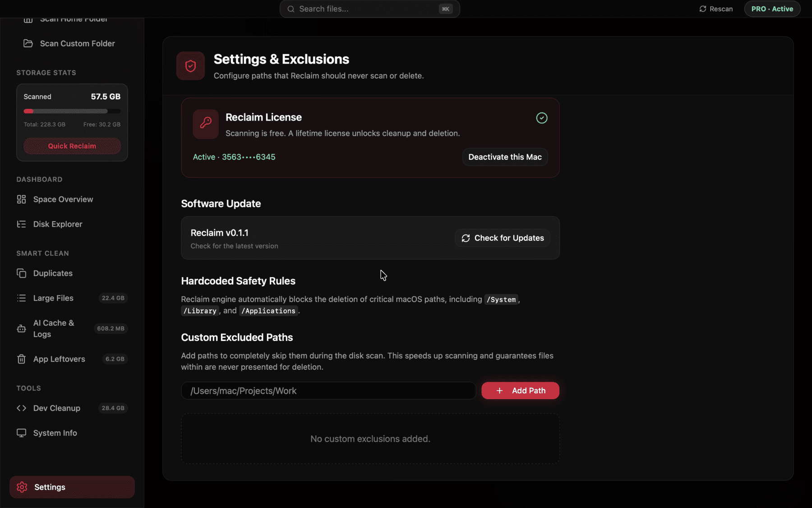Viewport: 812px width, 508px height.
Task: Click the /Library path code tag
Action: point(200,311)
